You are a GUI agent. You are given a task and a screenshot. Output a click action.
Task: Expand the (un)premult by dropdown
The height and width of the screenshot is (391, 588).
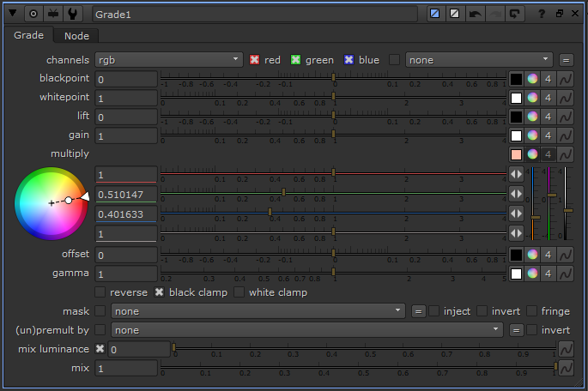tap(307, 330)
